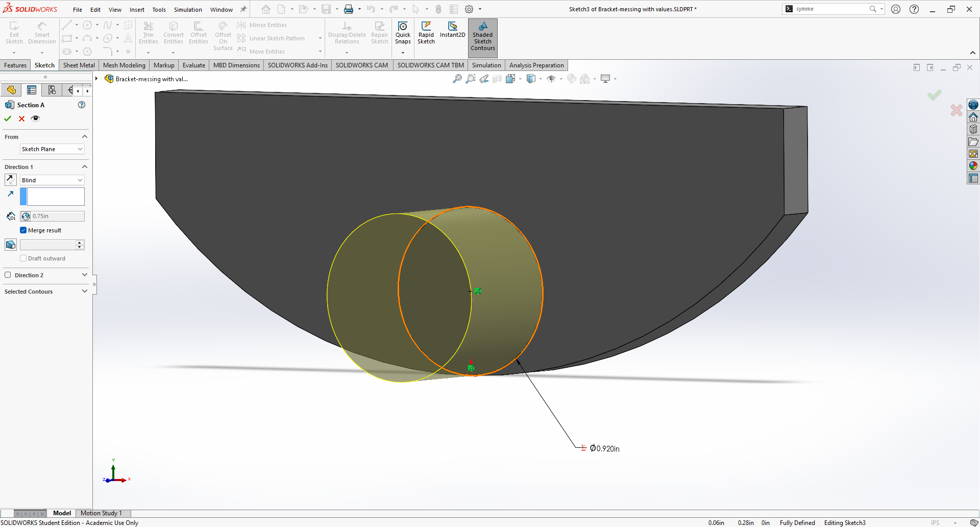Click the Exit Sketch button

pyautogui.click(x=14, y=33)
